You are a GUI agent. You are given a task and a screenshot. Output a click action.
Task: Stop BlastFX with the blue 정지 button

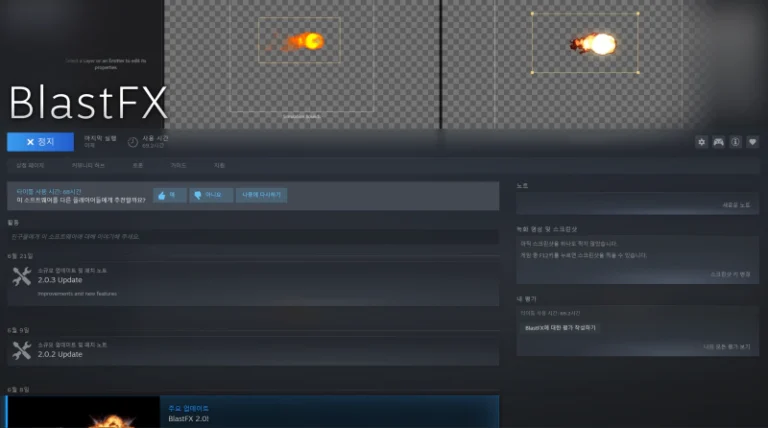point(40,142)
